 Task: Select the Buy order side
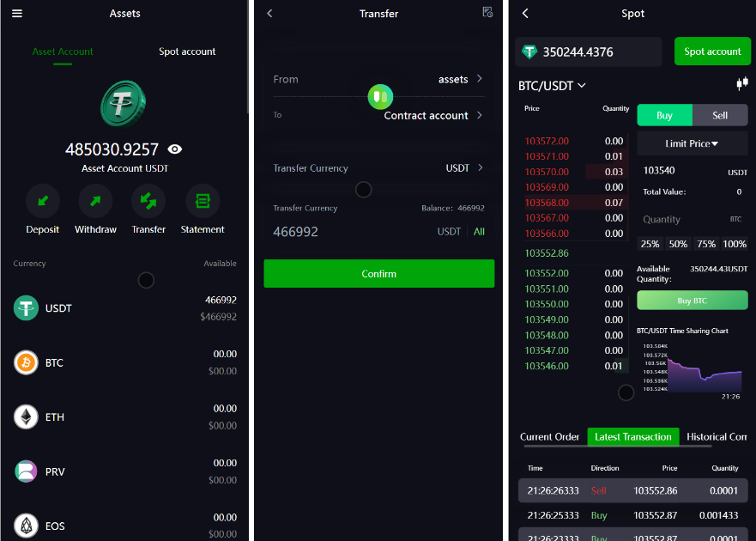pos(664,115)
